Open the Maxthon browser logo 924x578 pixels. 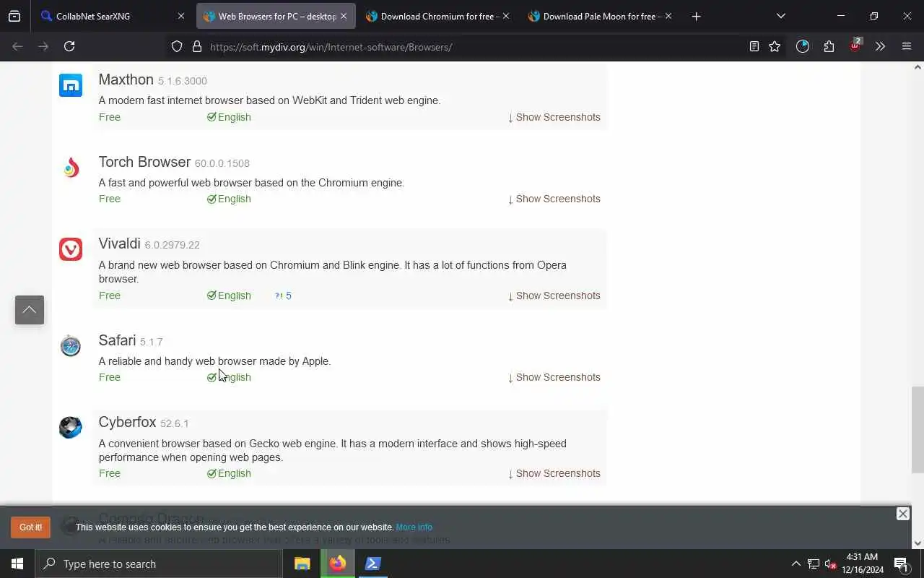(71, 85)
